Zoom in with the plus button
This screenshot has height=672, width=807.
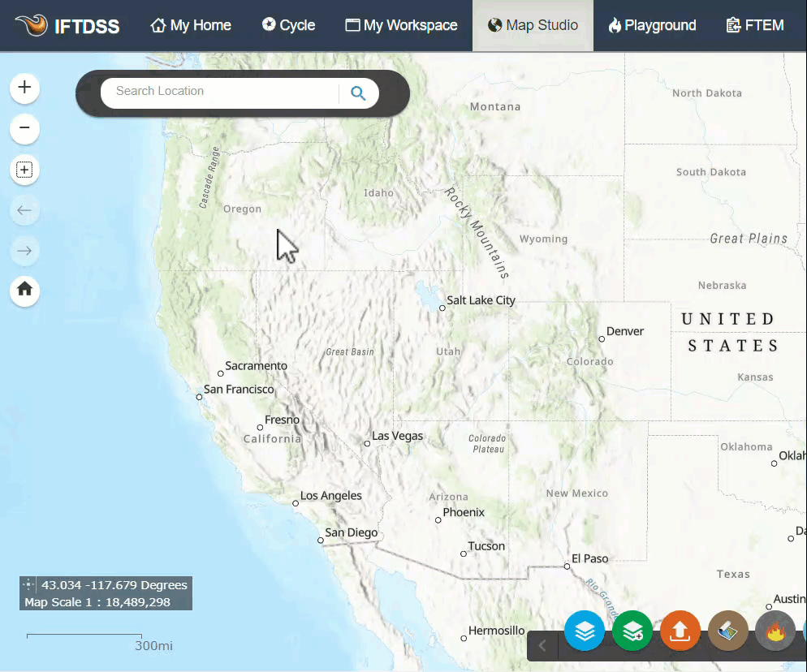coord(24,88)
